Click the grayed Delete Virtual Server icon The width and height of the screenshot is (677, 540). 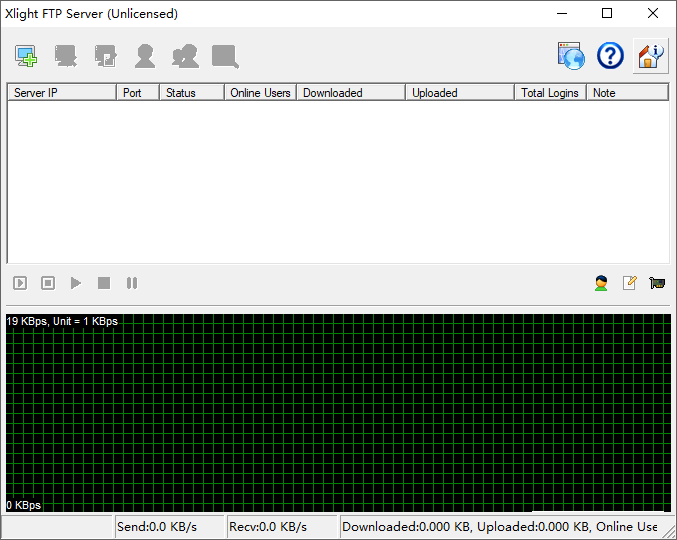pos(66,56)
